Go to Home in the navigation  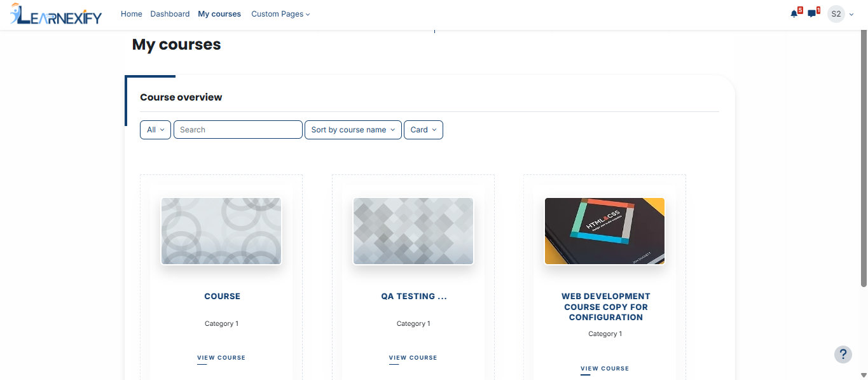tap(132, 14)
